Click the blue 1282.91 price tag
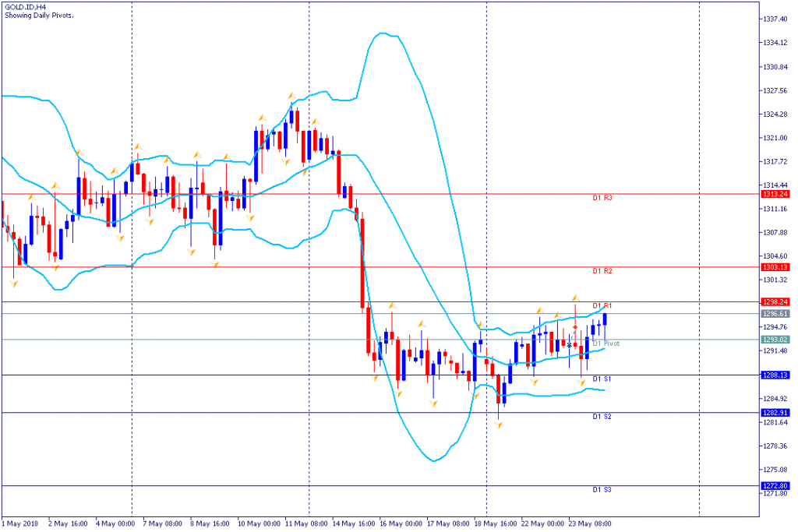 (x=775, y=413)
